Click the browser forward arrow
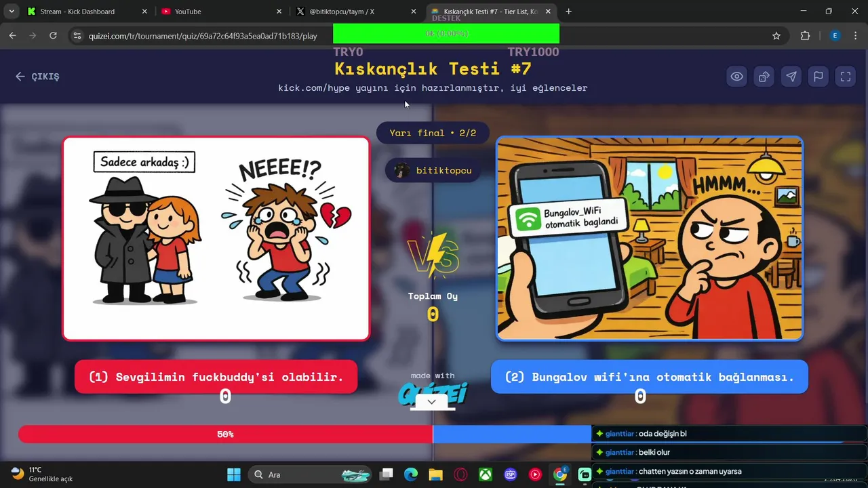The height and width of the screenshot is (488, 868). 33,36
